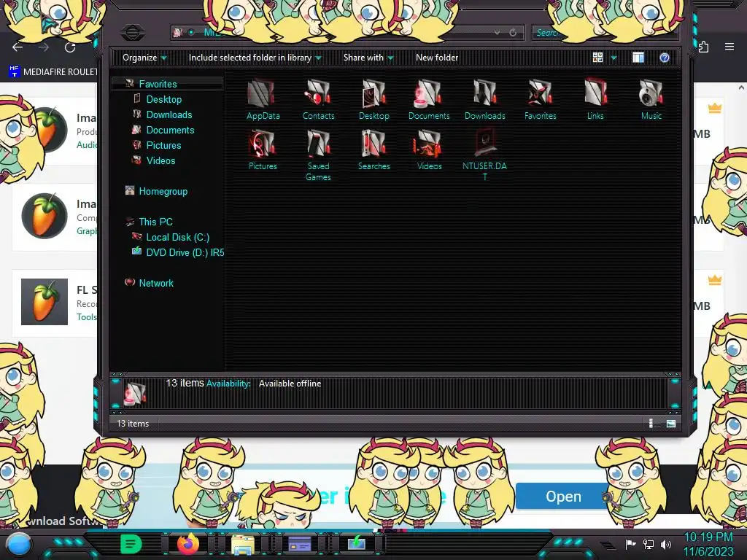Screen dimensions: 747x560
Task: Open the Music folder
Action: [651, 99]
